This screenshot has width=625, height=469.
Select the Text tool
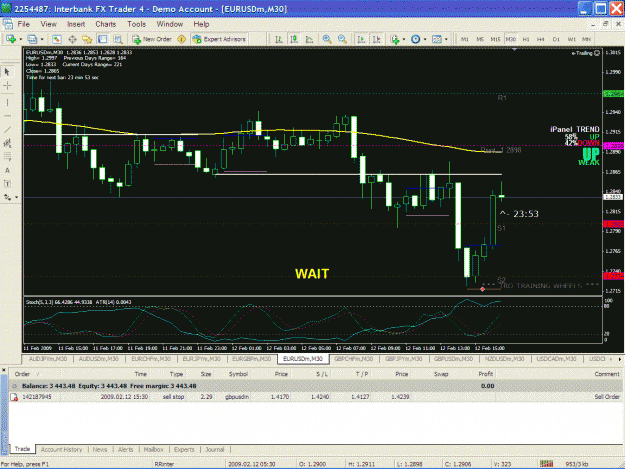click(7, 171)
